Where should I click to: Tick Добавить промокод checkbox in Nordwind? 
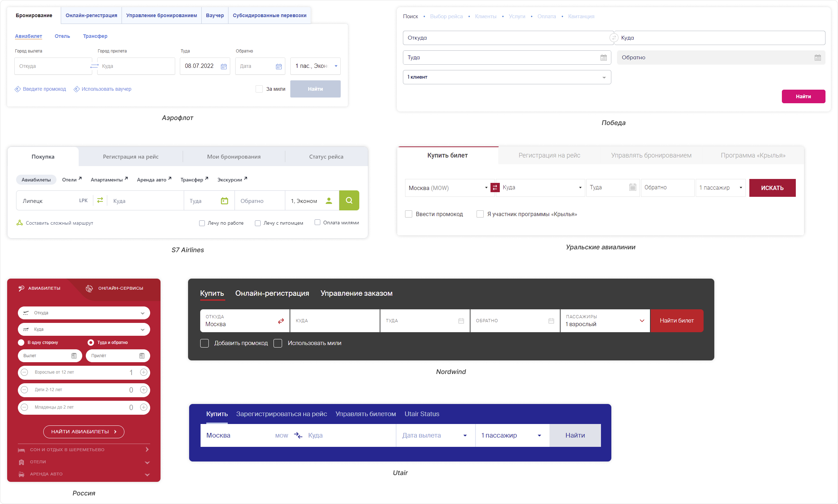pos(204,343)
